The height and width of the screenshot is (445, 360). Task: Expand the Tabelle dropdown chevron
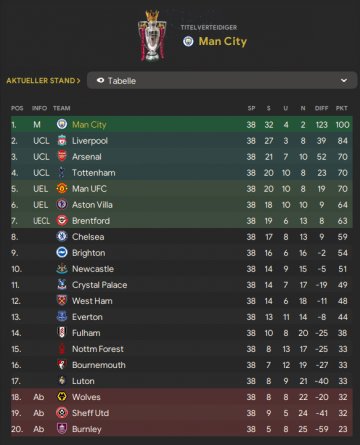pyautogui.click(x=344, y=80)
